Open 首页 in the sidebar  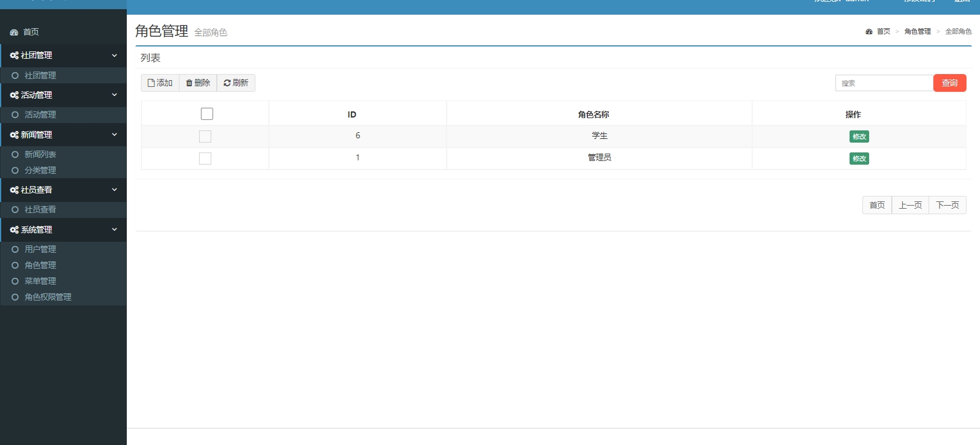click(x=63, y=32)
